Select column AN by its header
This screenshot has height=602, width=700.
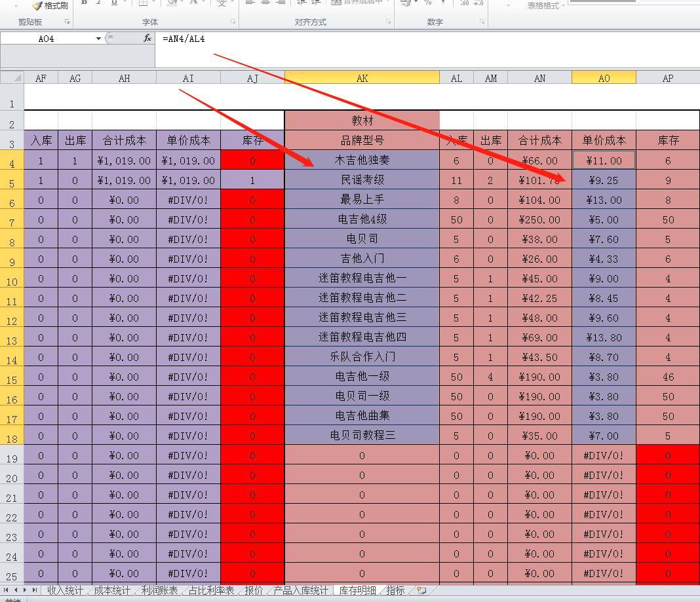pyautogui.click(x=539, y=78)
